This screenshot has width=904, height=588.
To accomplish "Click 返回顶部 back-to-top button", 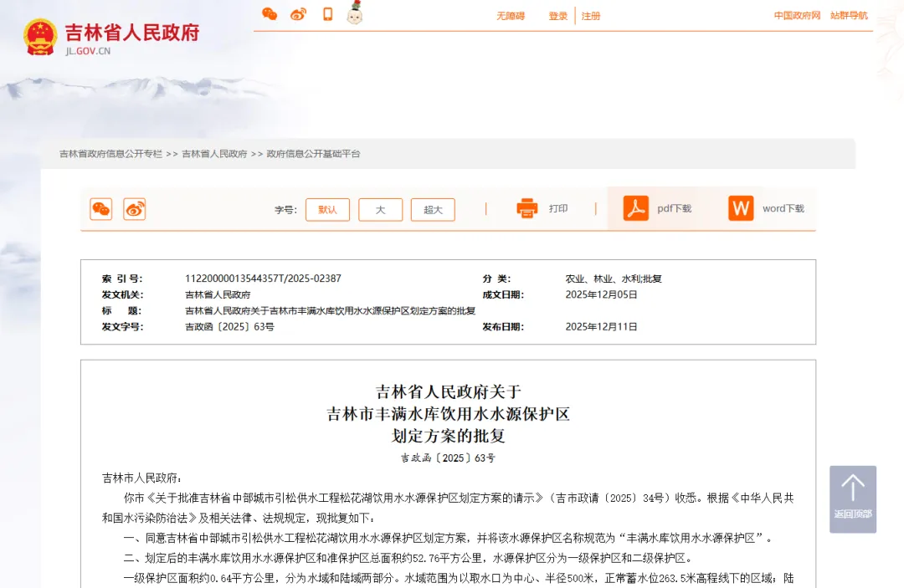I will coord(853,499).
